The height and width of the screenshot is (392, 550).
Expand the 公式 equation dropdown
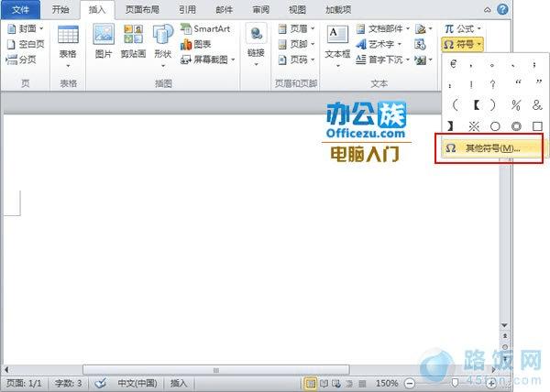coord(479,28)
